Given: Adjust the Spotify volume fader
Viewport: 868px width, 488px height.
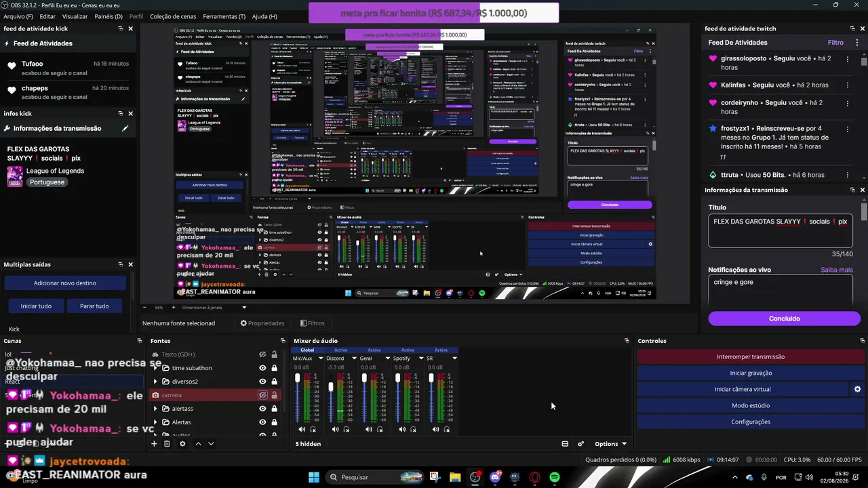Looking at the screenshot, I should (397, 378).
